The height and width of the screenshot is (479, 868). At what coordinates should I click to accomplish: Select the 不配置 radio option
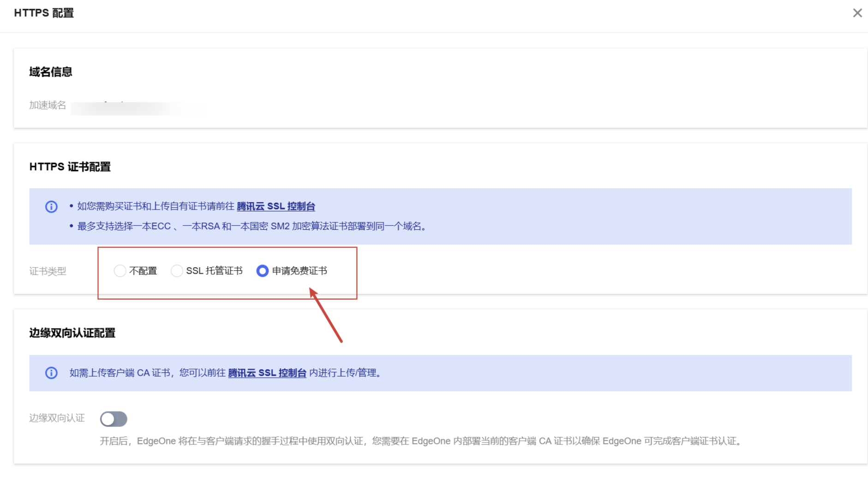pyautogui.click(x=120, y=271)
